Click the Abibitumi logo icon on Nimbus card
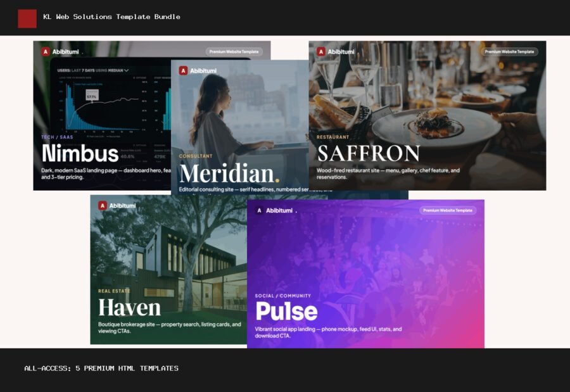 tap(46, 52)
